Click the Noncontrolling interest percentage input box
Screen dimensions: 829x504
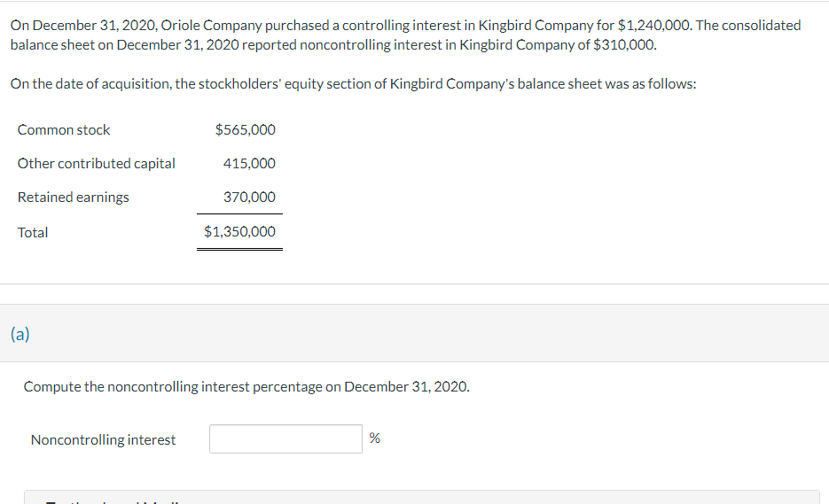pos(285,439)
